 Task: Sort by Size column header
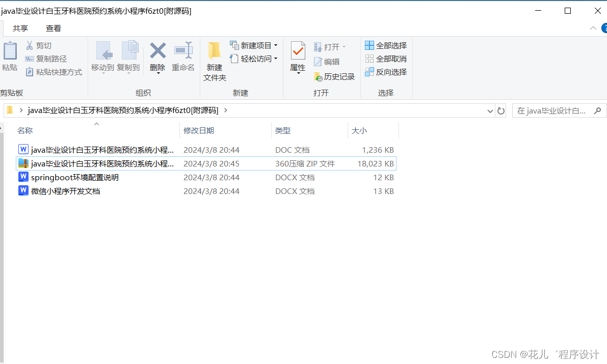373,130
